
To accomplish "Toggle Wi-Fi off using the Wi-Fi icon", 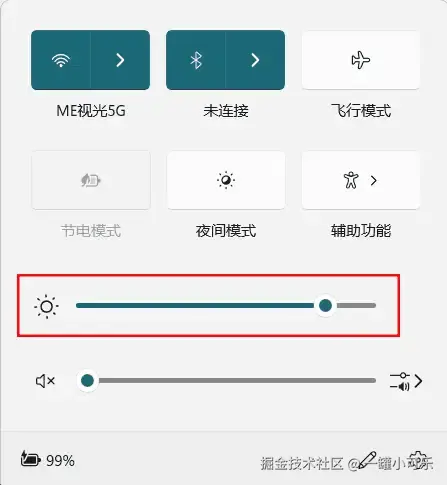I will pos(61,60).
